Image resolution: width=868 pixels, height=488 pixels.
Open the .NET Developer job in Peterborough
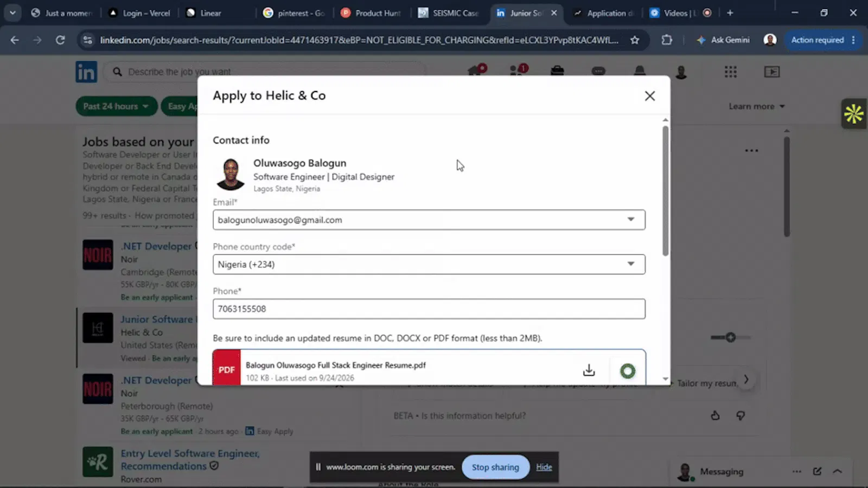point(157,380)
